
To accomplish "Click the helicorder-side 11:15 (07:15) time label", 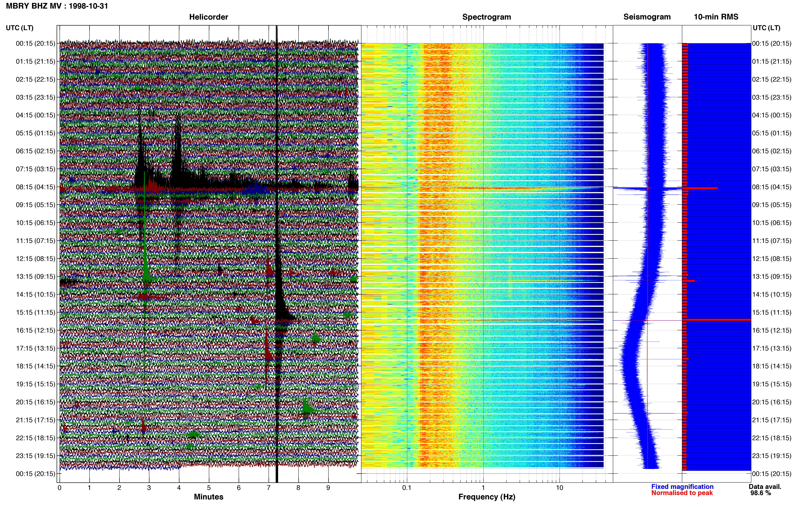I will (36, 240).
